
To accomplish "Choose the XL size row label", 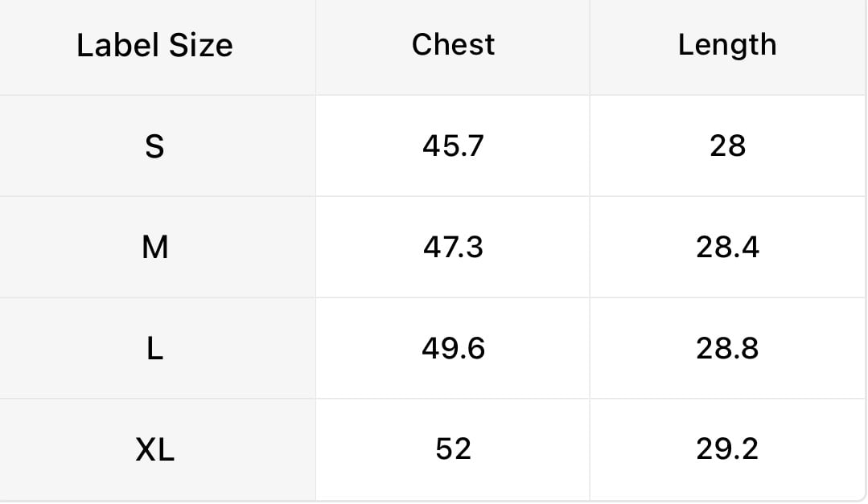I will coord(154,450).
